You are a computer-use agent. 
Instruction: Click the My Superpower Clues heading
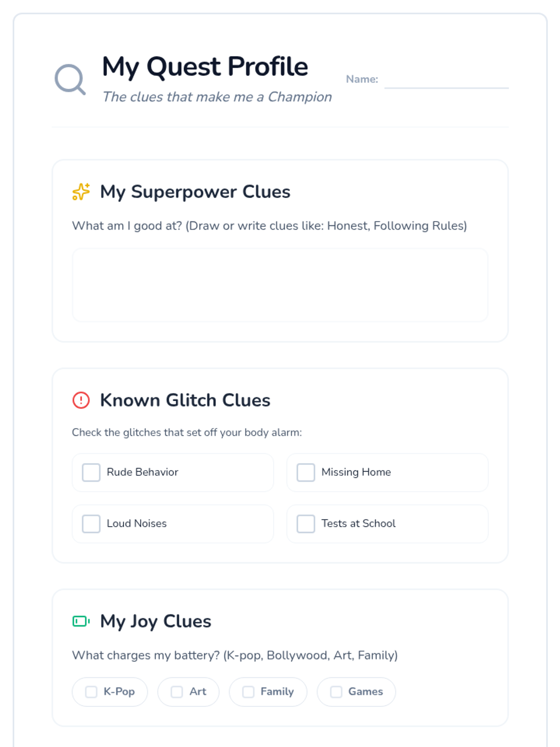coord(195,192)
